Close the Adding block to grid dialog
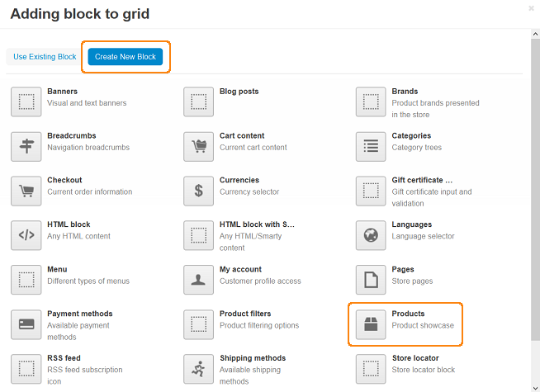This screenshot has width=540, height=392. point(532,8)
